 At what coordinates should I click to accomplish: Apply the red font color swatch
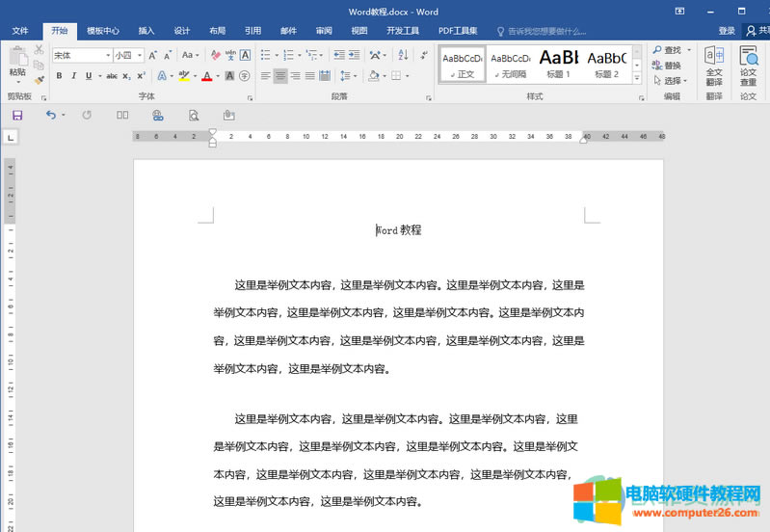pos(206,75)
